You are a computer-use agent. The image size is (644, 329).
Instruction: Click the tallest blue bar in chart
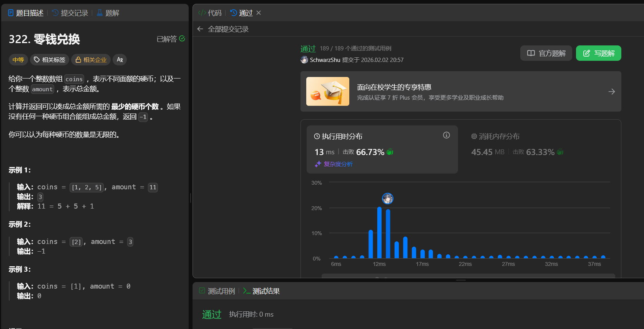379,233
